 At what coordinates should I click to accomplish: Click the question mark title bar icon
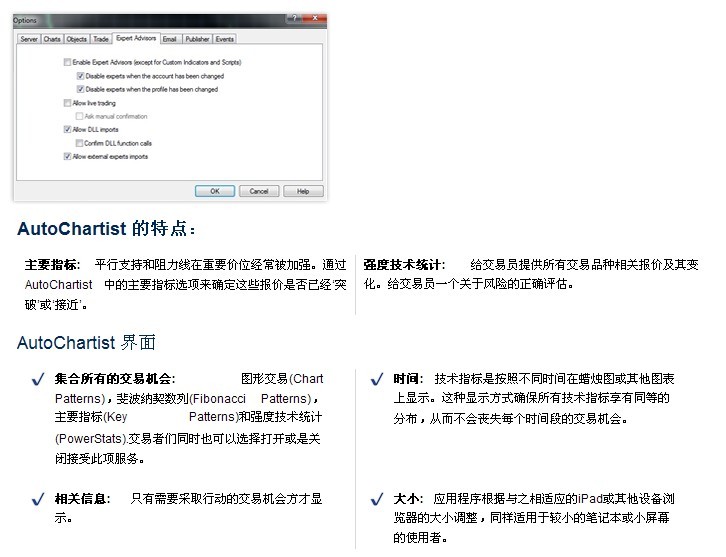[x=294, y=18]
